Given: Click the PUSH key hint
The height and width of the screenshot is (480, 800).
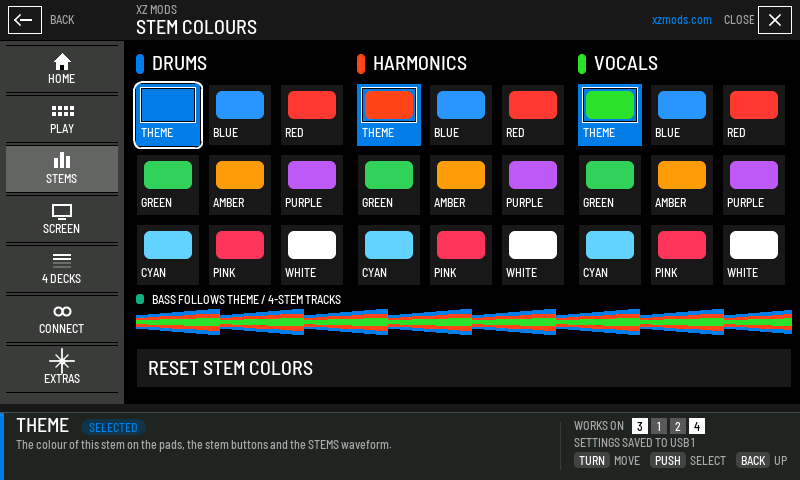Looking at the screenshot, I should (667, 461).
